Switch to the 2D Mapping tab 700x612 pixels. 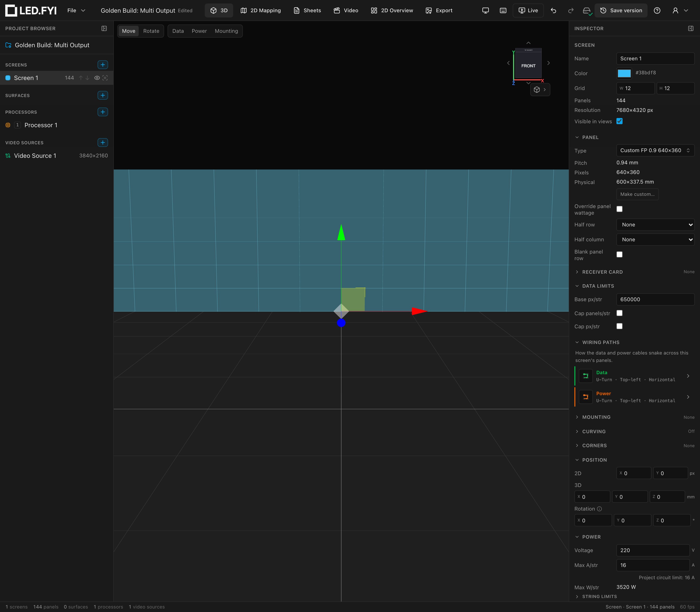[x=261, y=10]
